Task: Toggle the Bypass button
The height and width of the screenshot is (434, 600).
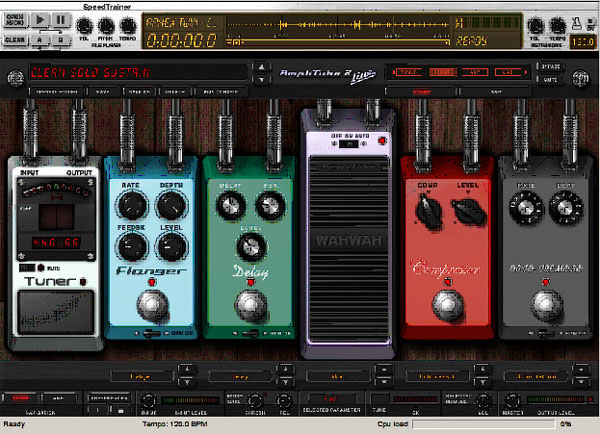Action: [x=550, y=67]
